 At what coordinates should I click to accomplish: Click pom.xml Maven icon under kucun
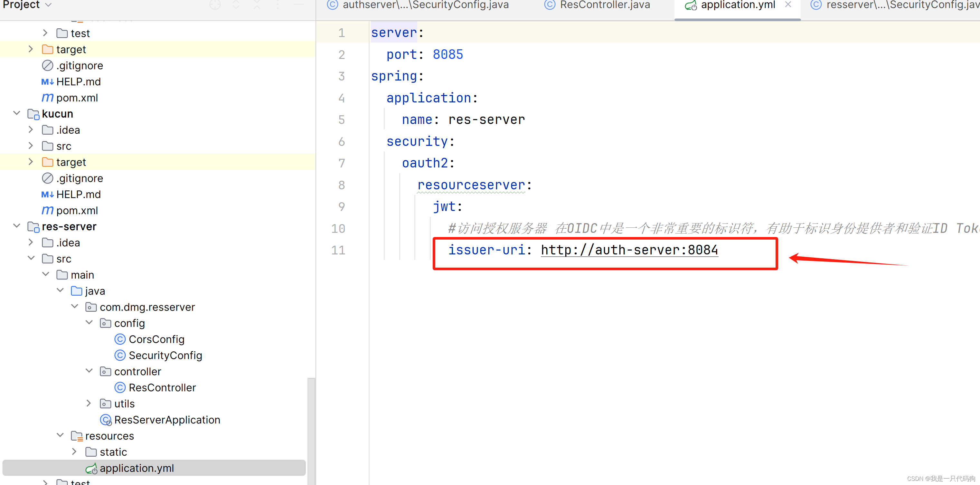click(47, 211)
